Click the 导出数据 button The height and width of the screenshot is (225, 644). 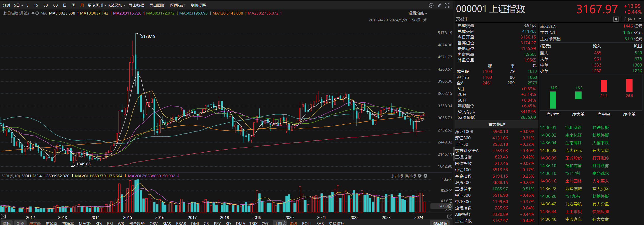[x=136, y=5]
